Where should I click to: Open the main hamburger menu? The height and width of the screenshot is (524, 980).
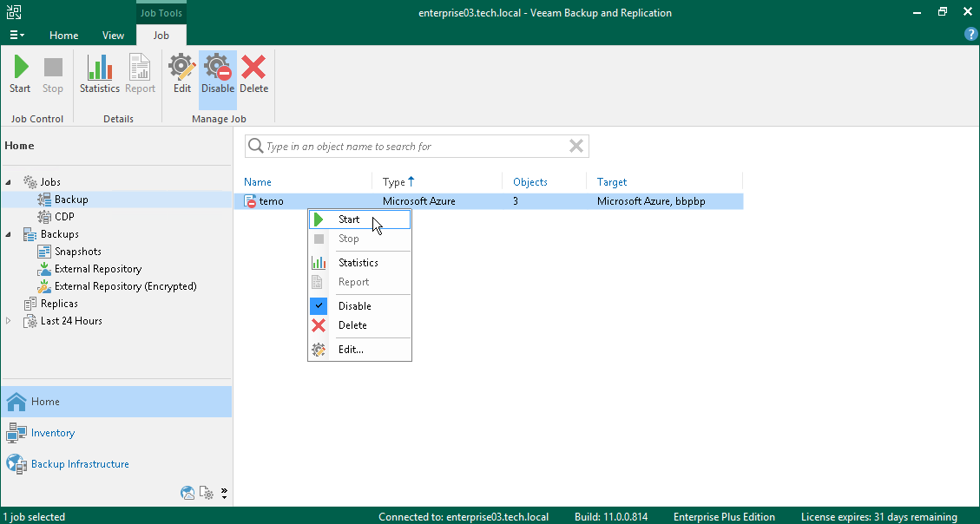(16, 35)
